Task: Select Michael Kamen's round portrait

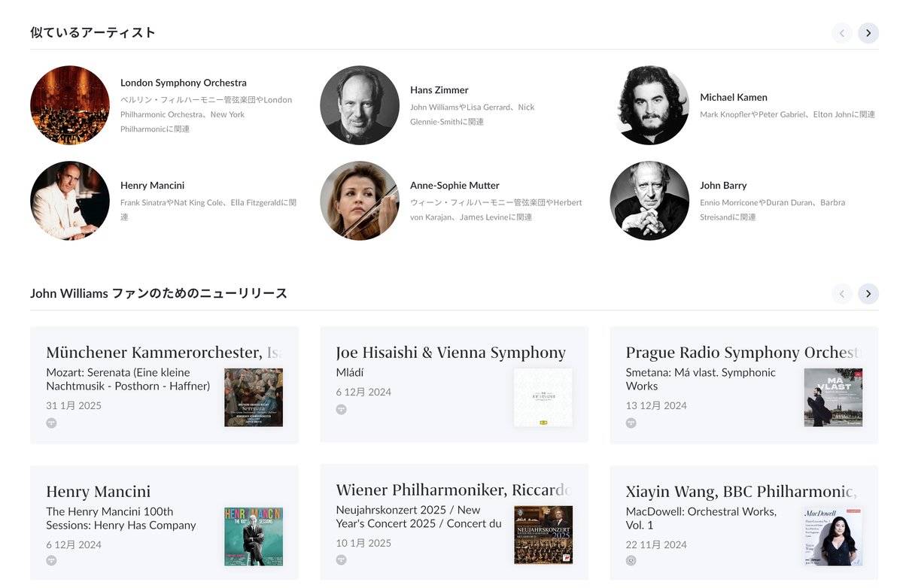Action: tap(649, 105)
